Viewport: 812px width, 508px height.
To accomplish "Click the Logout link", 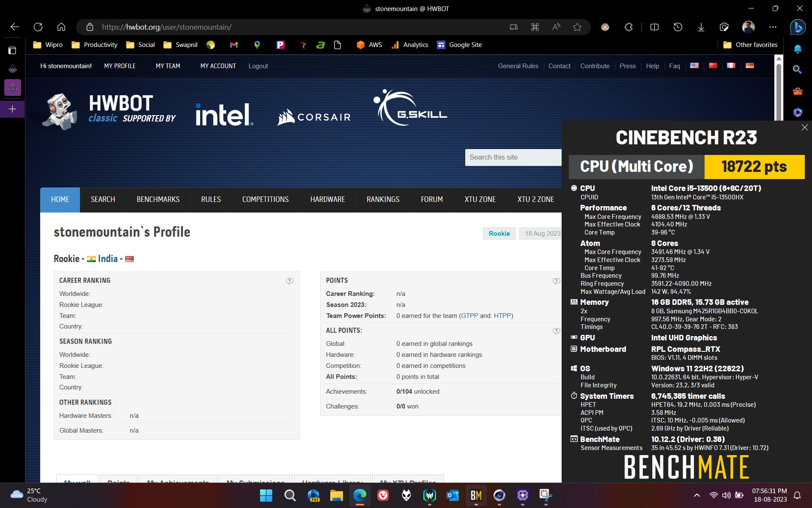I will click(x=258, y=66).
